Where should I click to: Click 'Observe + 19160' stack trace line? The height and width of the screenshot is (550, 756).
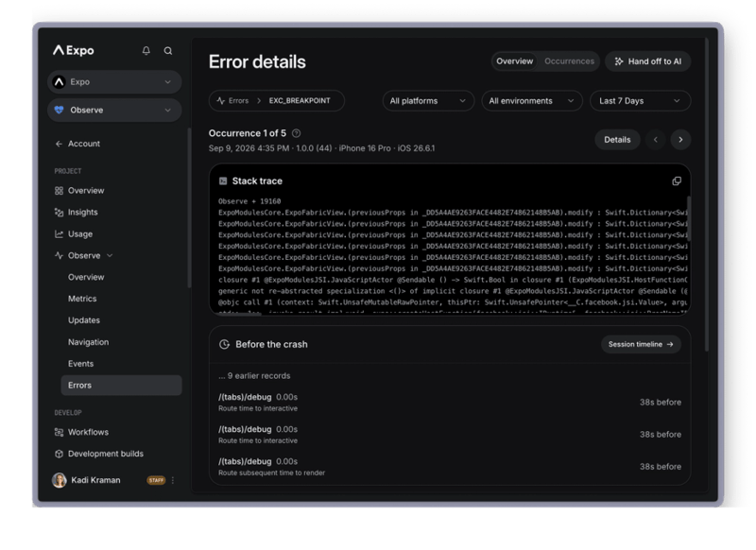[249, 201]
